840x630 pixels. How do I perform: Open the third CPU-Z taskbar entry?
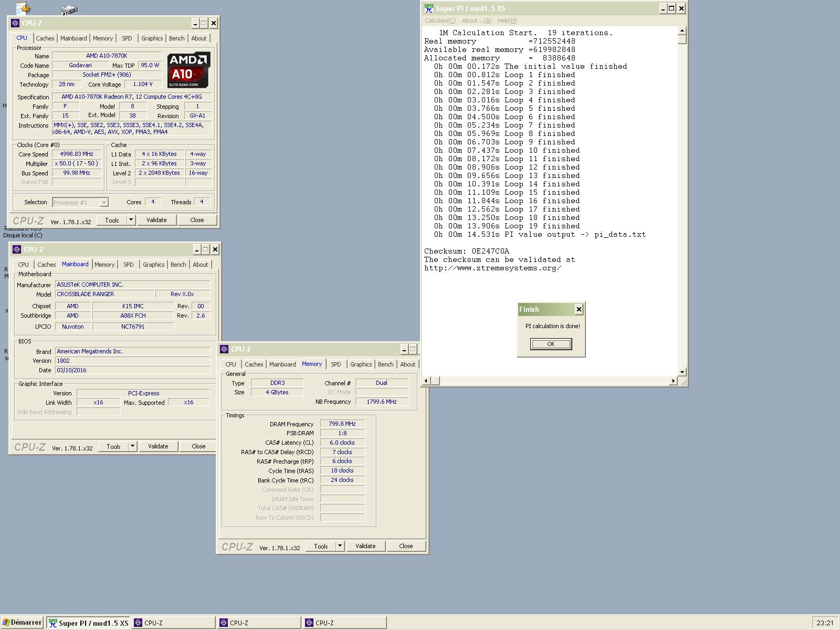pos(345,623)
